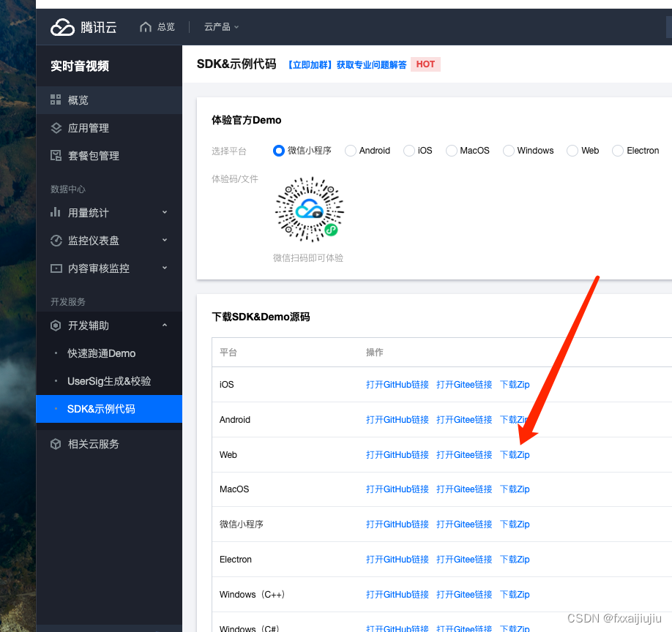Click the gauge icon beside 监控仪表盘
Image resolution: width=672 pixels, height=632 pixels.
(x=56, y=240)
